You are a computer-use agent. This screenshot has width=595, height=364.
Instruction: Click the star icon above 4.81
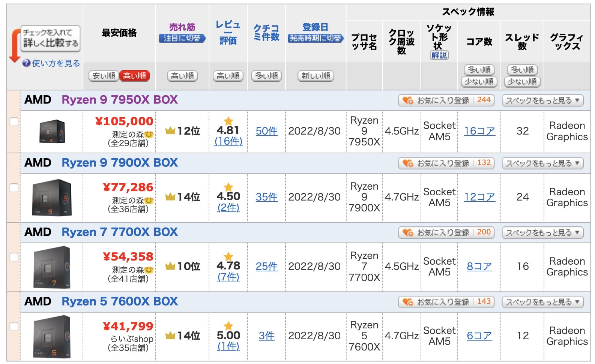[x=228, y=121]
